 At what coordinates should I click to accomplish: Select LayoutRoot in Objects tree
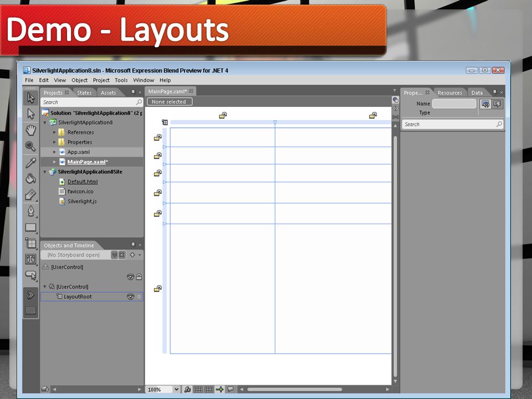(x=78, y=296)
